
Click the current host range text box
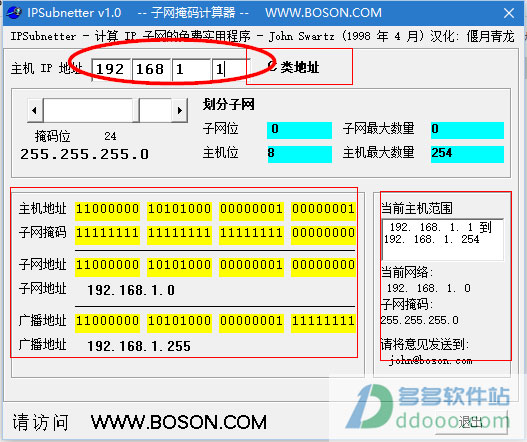pos(443,239)
